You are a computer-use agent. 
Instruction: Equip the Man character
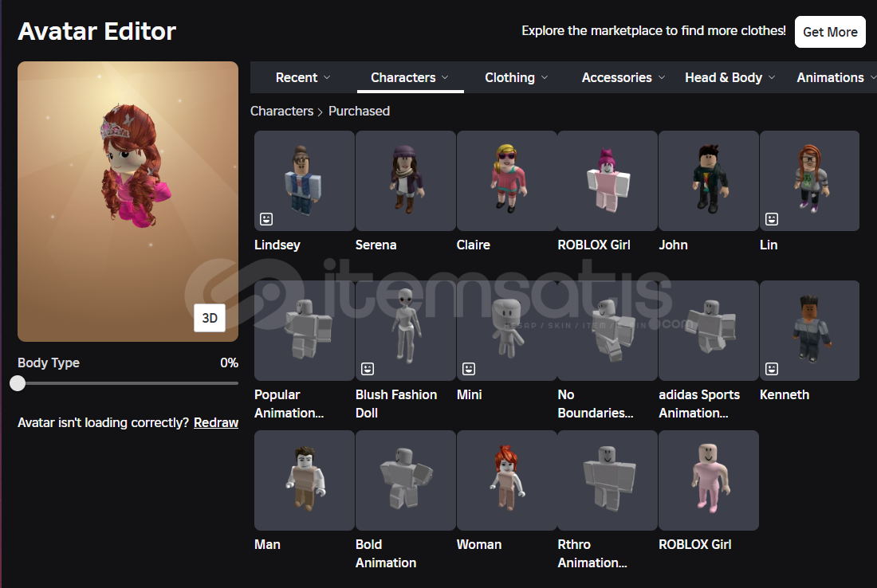[x=305, y=480]
